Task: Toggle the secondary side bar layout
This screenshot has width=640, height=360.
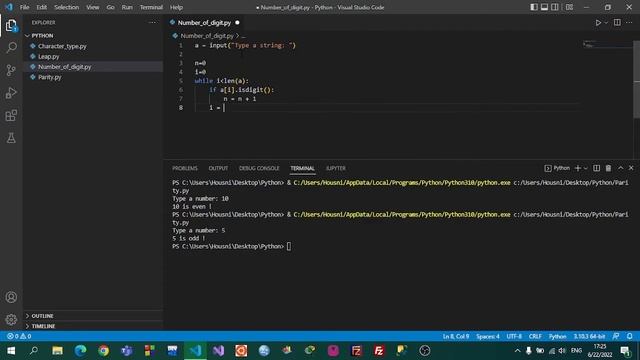Action: 555,7
